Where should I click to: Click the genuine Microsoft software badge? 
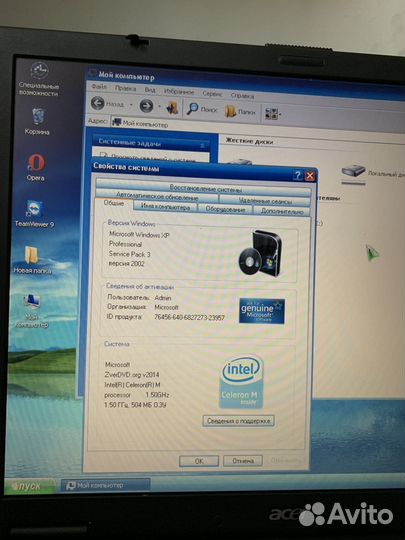coord(262,311)
